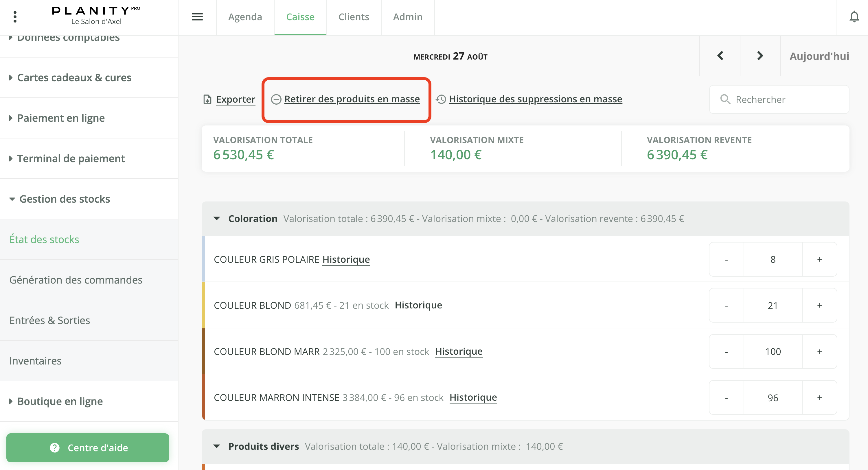Click the Exporter download icon
Screen dimensions: 868x470
(207, 100)
